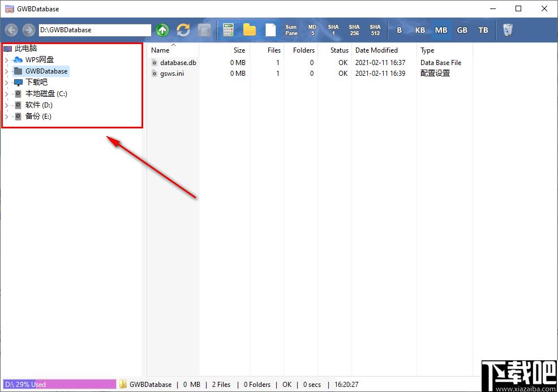Image resolution: width=558 pixels, height=392 pixels.
Task: Click the back navigation arrow
Action: coord(11,30)
